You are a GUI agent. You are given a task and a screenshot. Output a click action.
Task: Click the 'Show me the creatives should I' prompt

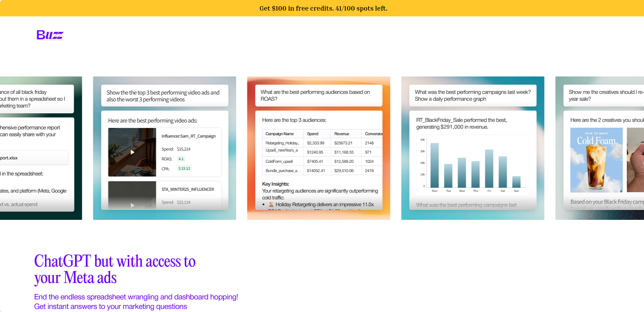603,96
